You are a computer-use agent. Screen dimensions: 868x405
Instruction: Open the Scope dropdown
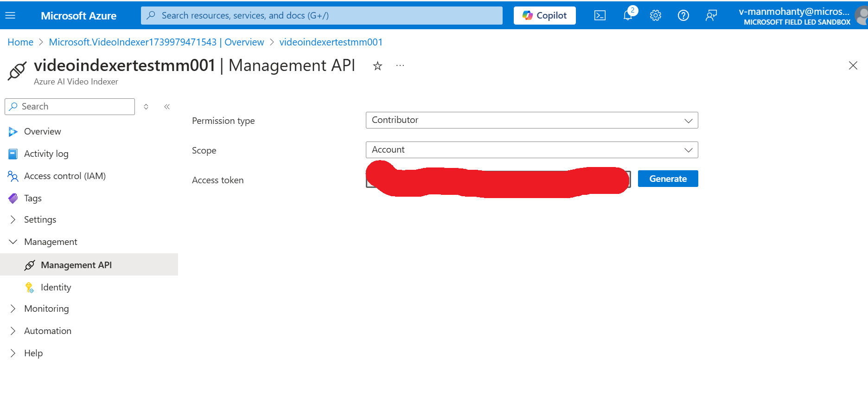click(532, 150)
